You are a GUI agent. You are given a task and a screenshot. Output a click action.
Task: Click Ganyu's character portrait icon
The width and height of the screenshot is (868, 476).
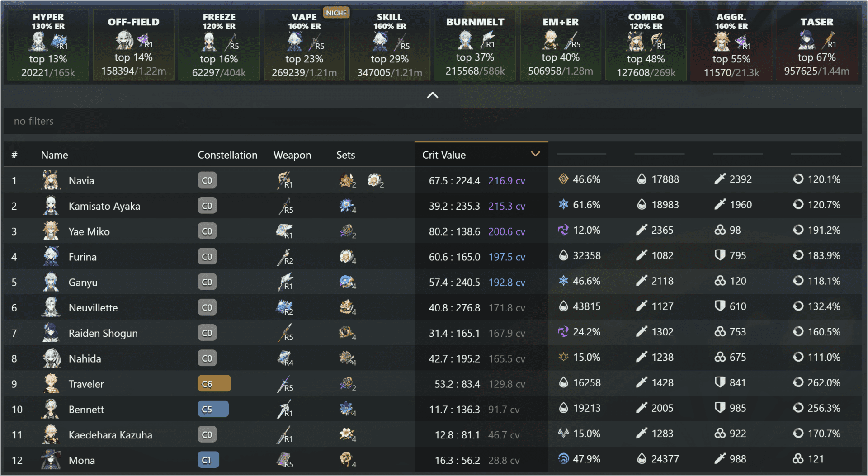pos(51,282)
